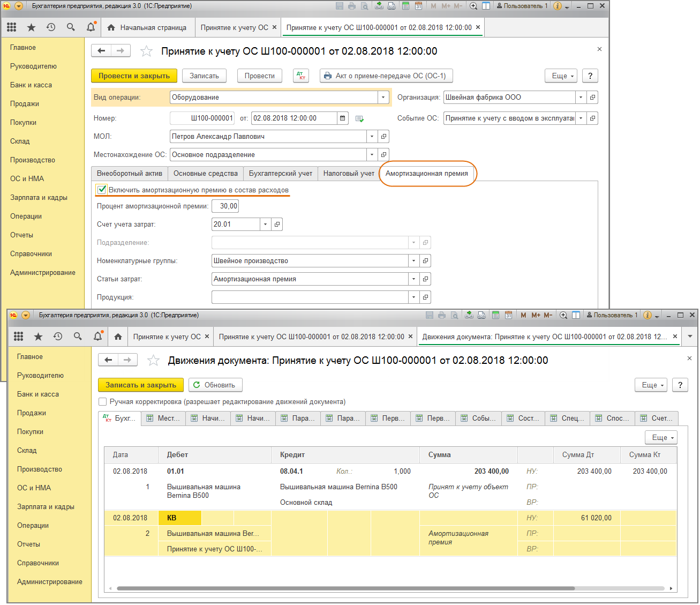Open the history icon in the upper toolbar
Viewport: 700px width, 605px height.
pos(51,27)
